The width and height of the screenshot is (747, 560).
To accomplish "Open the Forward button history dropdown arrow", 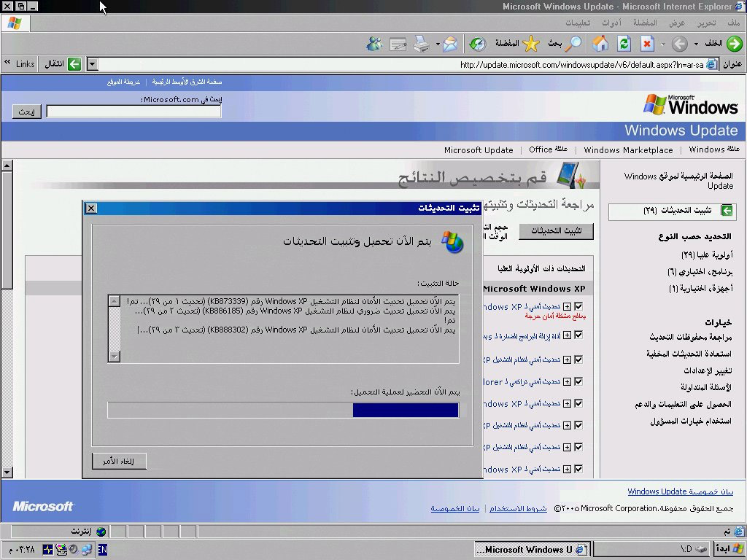I will click(x=662, y=44).
